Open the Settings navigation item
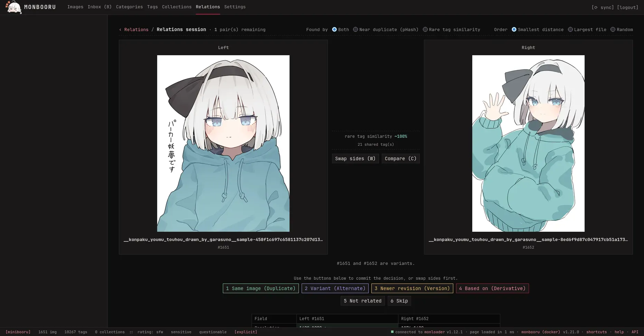Viewport: 644px width, 336px height. coord(235,7)
